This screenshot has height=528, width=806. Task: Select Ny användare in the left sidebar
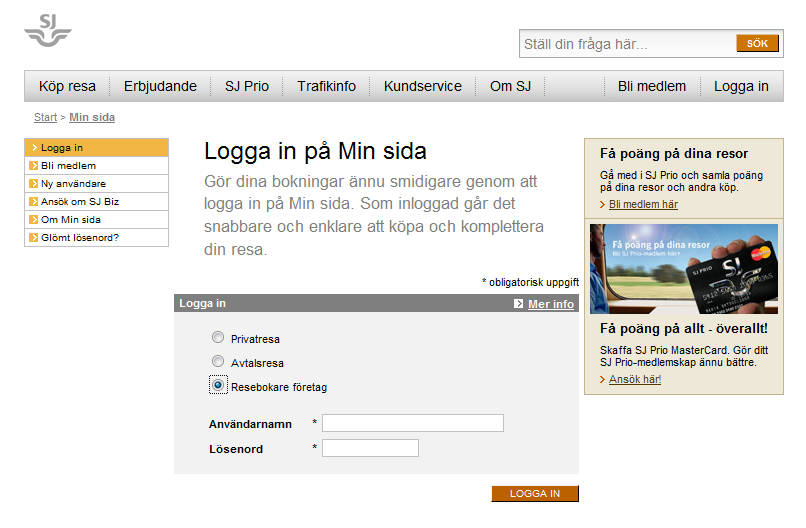(x=97, y=184)
